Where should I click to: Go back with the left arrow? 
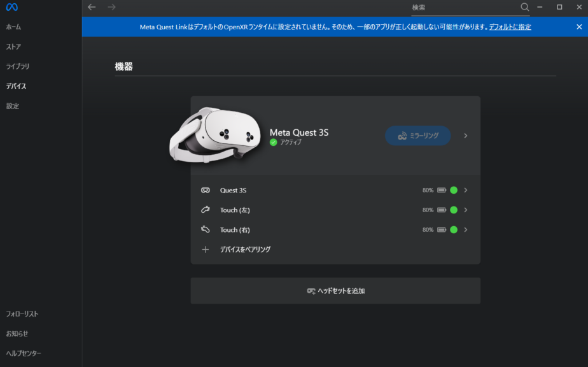pyautogui.click(x=92, y=7)
